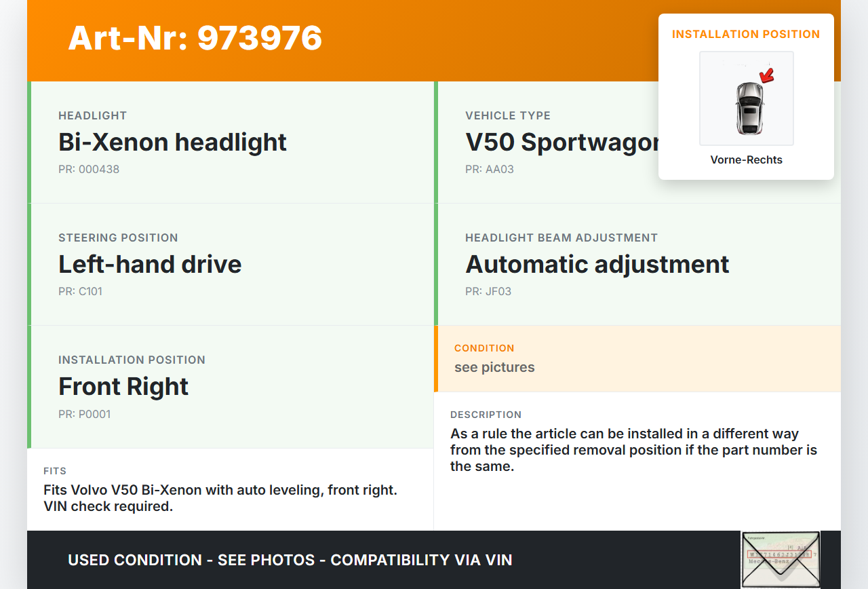The image size is (868, 589).
Task: Select the Art-Nr: 973976 heading
Action: 195,38
